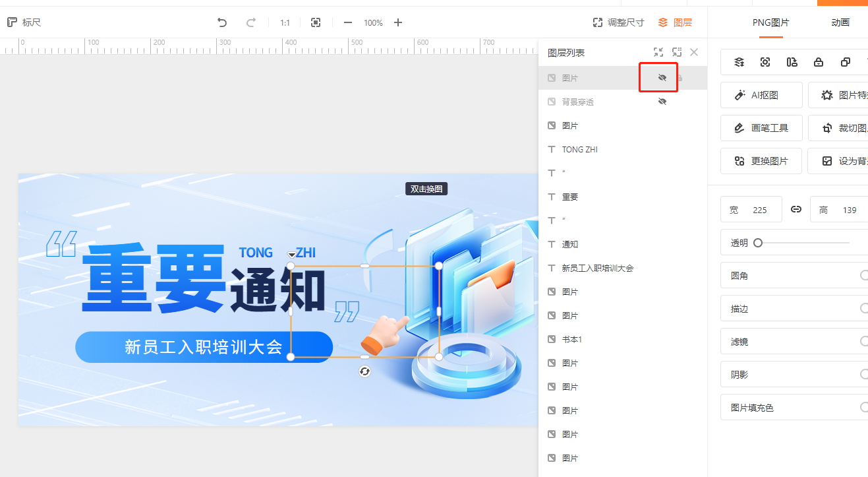Toggle visibility of the highlighted 图片 layer
The width and height of the screenshot is (868, 477).
662,78
